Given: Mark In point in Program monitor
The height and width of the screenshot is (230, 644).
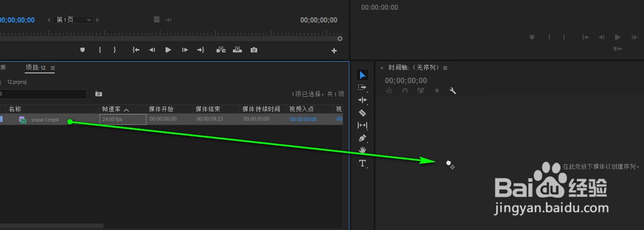Looking at the screenshot, I should (x=549, y=37).
